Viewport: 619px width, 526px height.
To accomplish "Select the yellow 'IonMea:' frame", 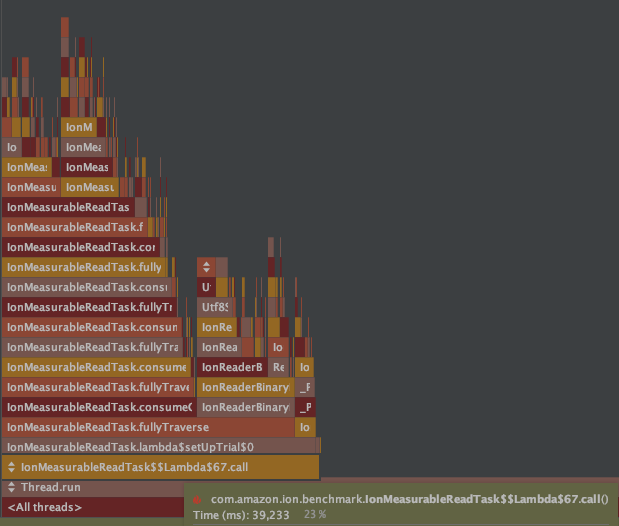I will (26, 167).
